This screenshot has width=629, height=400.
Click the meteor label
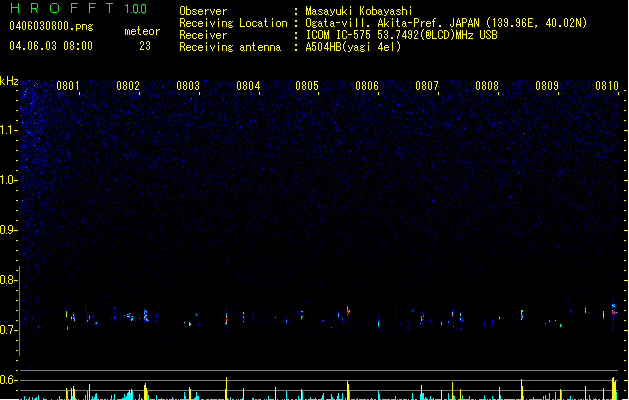coord(142,31)
